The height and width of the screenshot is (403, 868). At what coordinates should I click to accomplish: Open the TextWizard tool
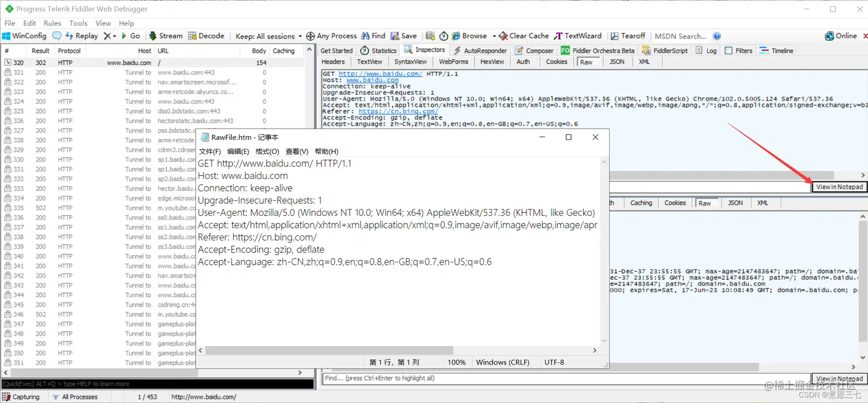578,36
